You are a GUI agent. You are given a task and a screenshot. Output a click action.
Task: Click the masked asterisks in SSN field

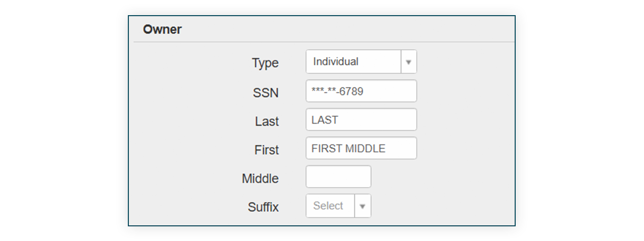pos(324,90)
